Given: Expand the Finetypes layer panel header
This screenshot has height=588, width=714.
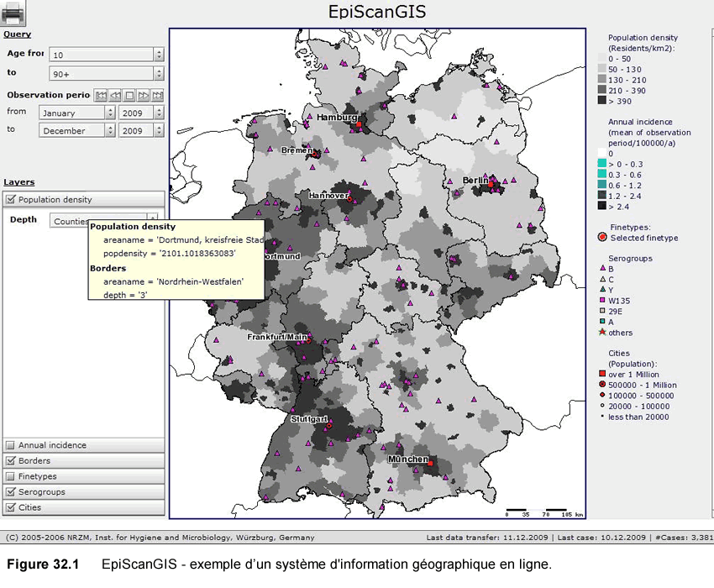Looking at the screenshot, I should click(x=84, y=476).
